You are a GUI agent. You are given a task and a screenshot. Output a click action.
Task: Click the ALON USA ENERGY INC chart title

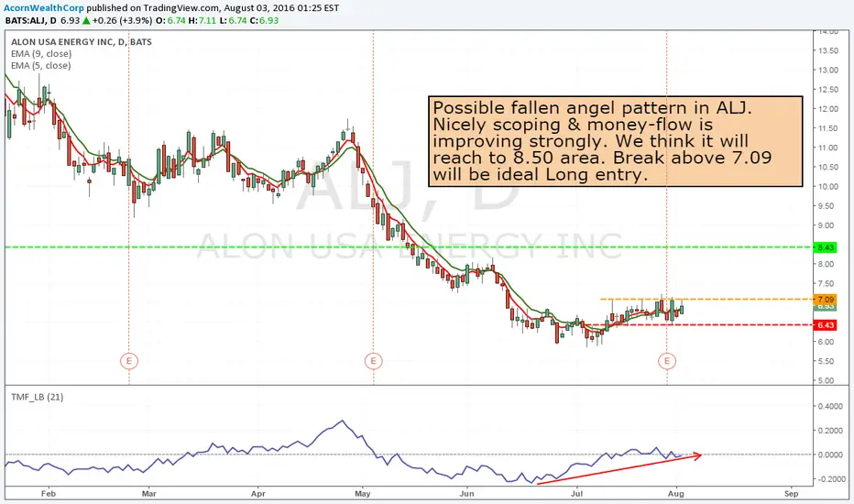click(x=82, y=42)
